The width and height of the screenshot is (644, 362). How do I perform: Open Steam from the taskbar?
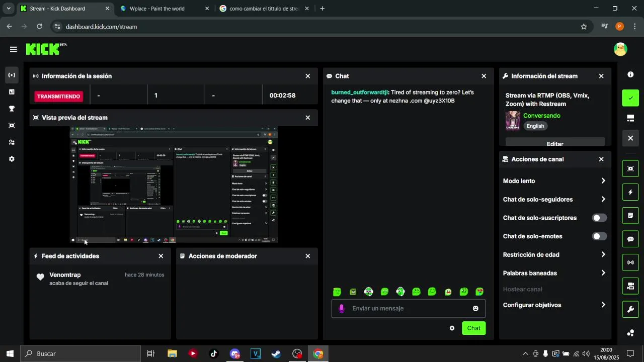click(276, 353)
